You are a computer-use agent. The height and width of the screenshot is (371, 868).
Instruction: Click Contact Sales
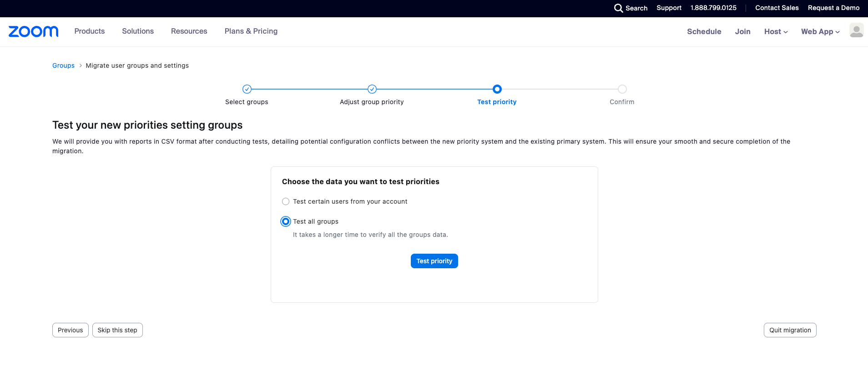[x=777, y=8]
